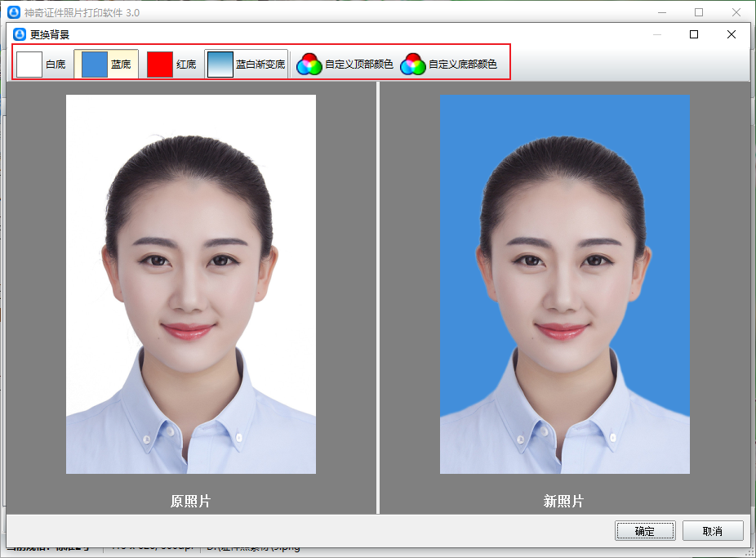Screen dimensions: 756x558
Task: Select the white background swatch 白底
Action: click(41, 65)
